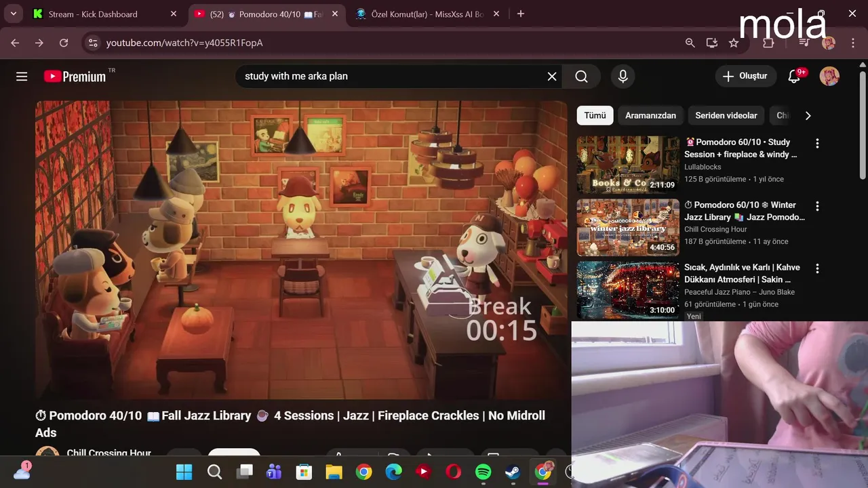
Task: Open the snowy coffee shop thumbnail
Action: tap(628, 290)
